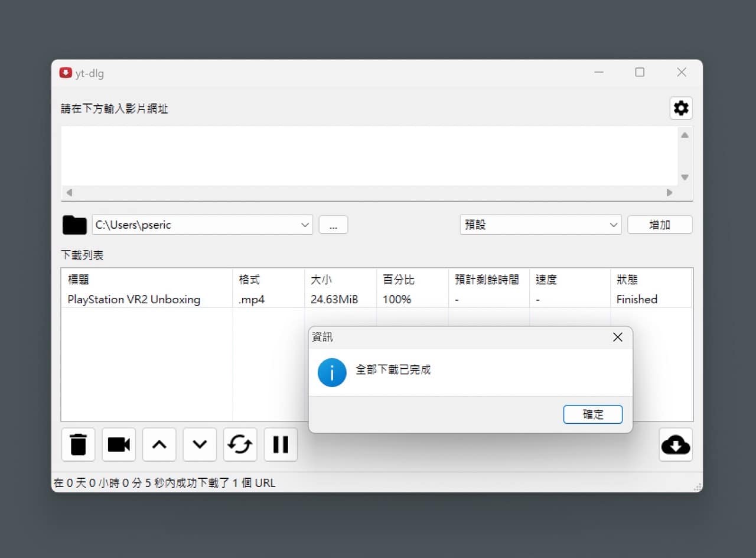Click the 100% percentage cell
This screenshot has width=756, height=558.
click(x=397, y=300)
